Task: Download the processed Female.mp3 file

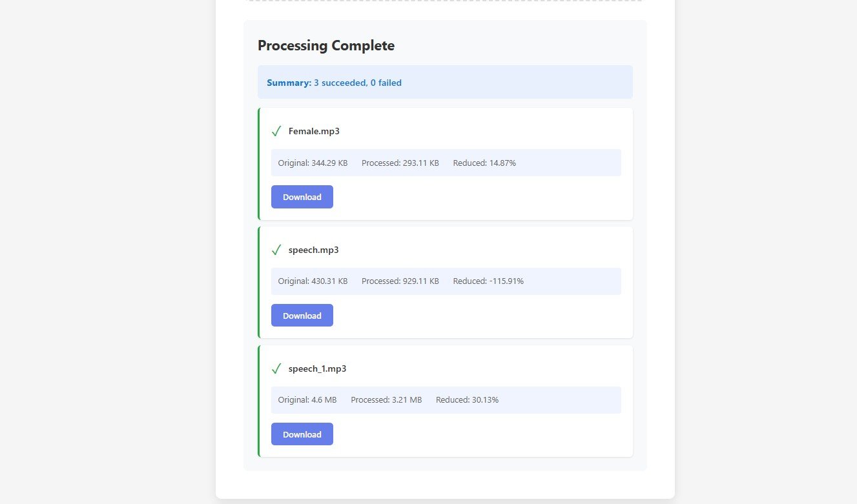Action: tap(302, 197)
